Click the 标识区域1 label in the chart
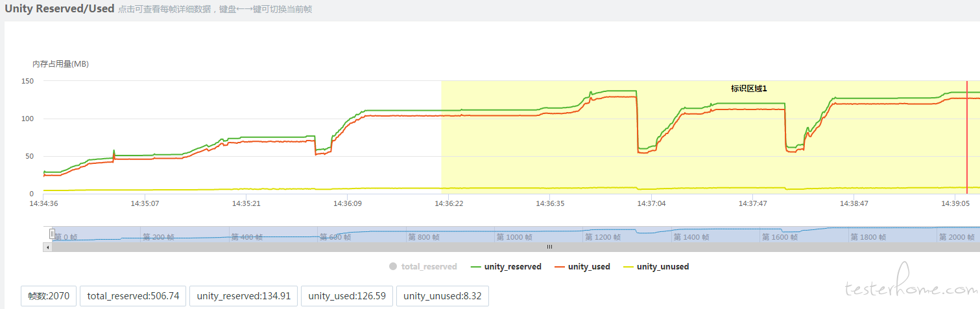980x309 pixels. 749,89
